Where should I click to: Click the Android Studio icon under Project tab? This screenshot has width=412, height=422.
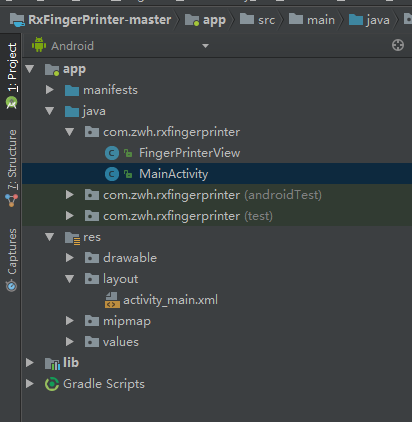point(11,103)
